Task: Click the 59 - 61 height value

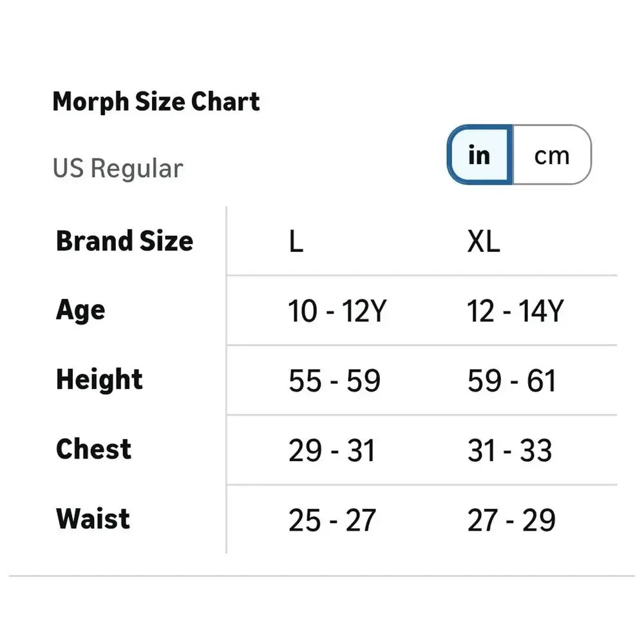Action: (x=511, y=381)
